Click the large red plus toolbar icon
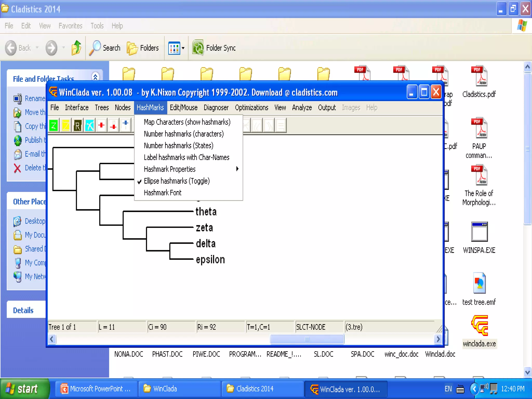 click(x=101, y=125)
